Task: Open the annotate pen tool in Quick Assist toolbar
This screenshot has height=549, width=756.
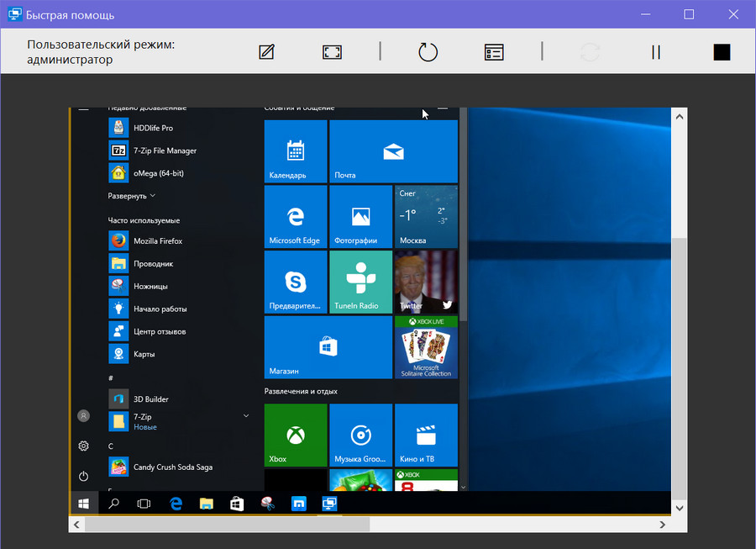Action: (266, 51)
